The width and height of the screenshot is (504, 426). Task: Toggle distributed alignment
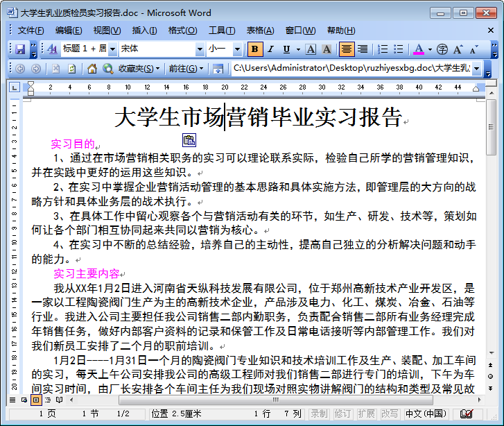(x=363, y=49)
